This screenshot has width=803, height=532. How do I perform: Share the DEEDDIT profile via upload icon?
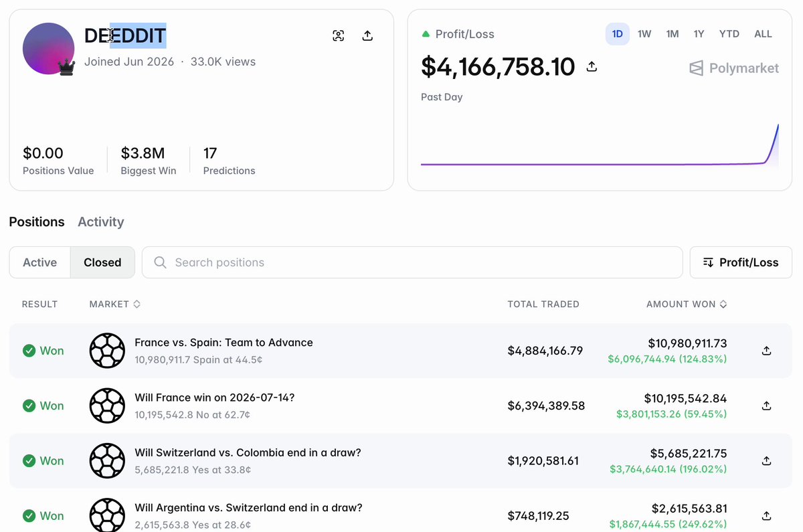pyautogui.click(x=367, y=35)
